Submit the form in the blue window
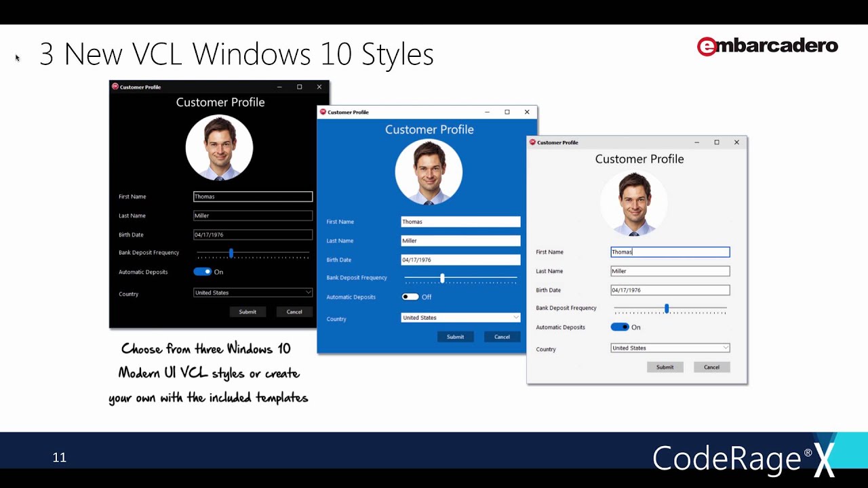Screen dimensions: 868x488 (x=456, y=337)
